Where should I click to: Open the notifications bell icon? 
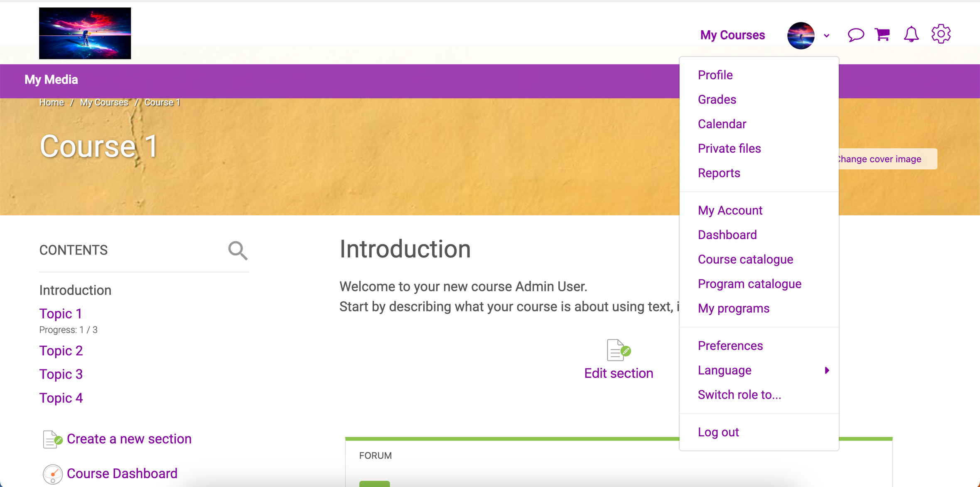(911, 34)
